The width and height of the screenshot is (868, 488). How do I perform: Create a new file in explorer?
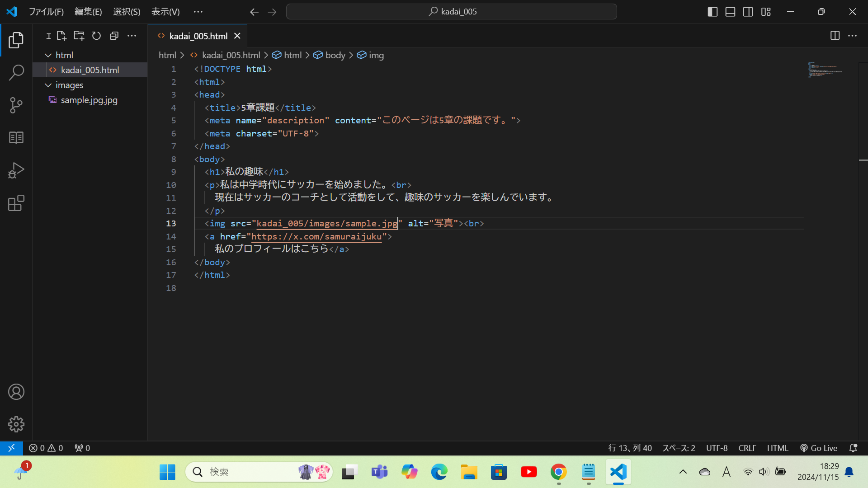pyautogui.click(x=61, y=36)
